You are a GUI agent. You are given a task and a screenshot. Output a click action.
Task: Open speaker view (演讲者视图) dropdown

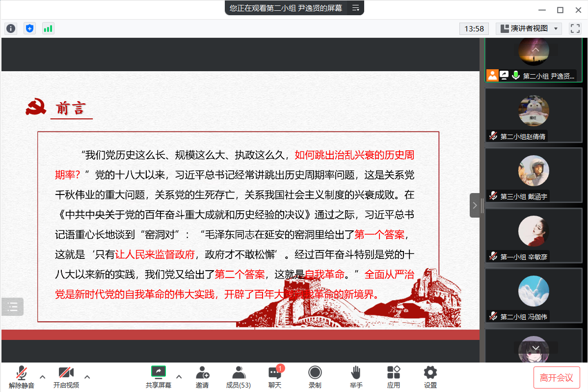click(x=529, y=28)
